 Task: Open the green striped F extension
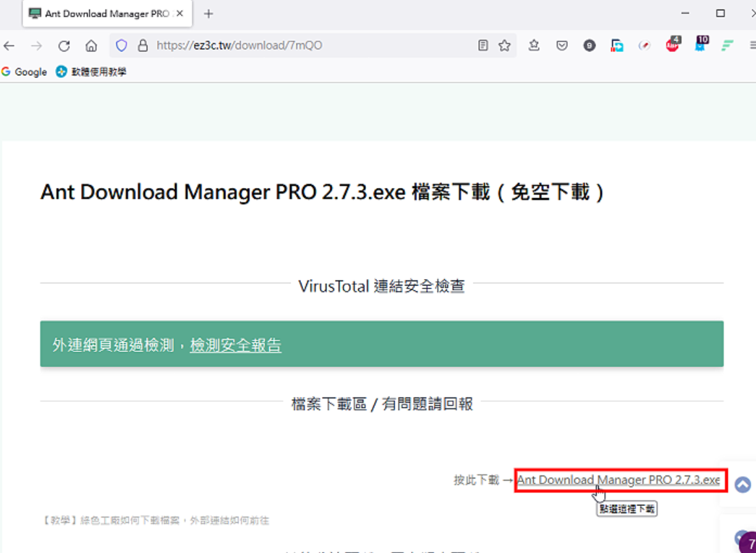[x=727, y=46]
